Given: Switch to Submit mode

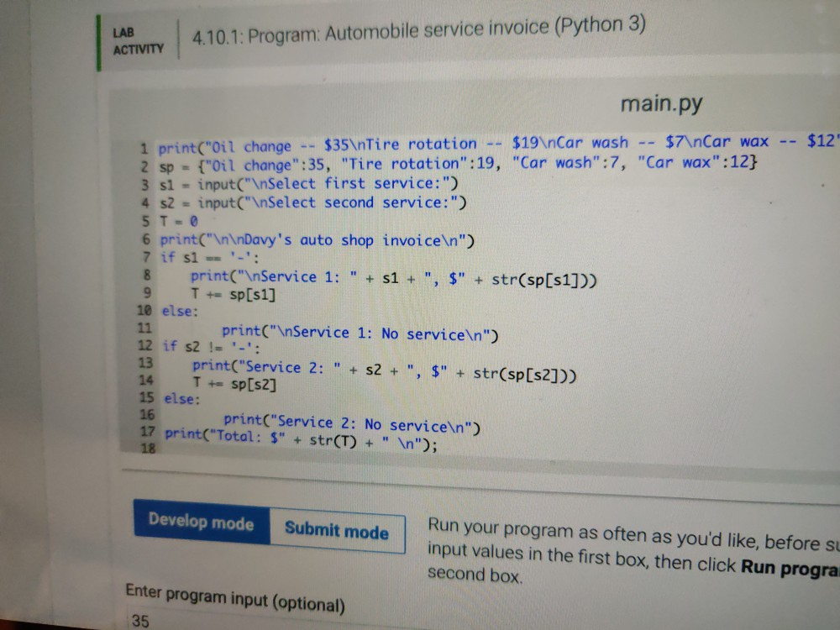Looking at the screenshot, I should 337,531.
